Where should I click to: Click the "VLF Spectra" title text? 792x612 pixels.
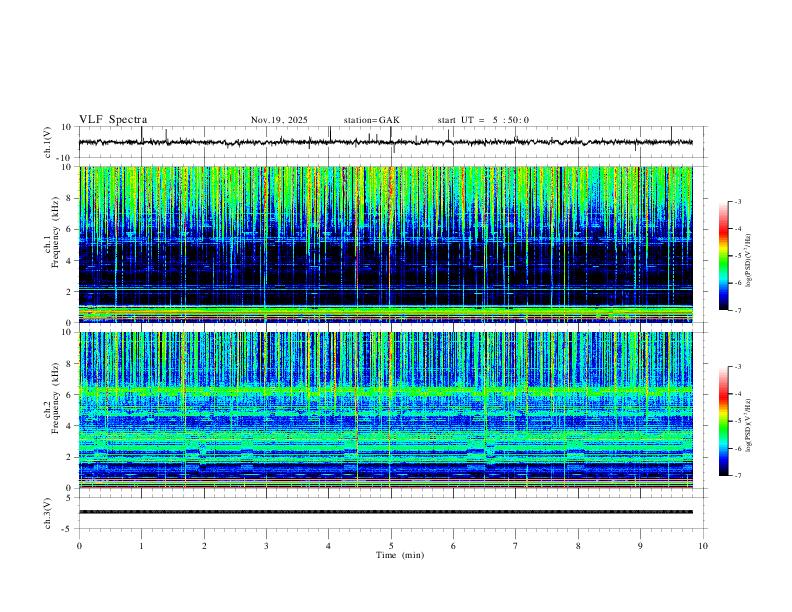click(x=113, y=120)
